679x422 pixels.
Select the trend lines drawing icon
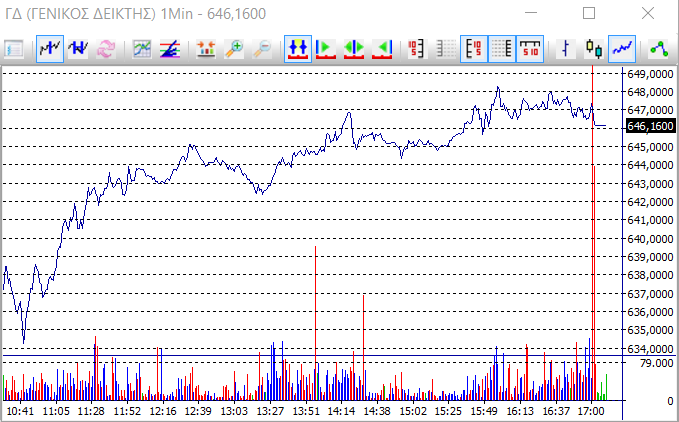pyautogui.click(x=170, y=49)
